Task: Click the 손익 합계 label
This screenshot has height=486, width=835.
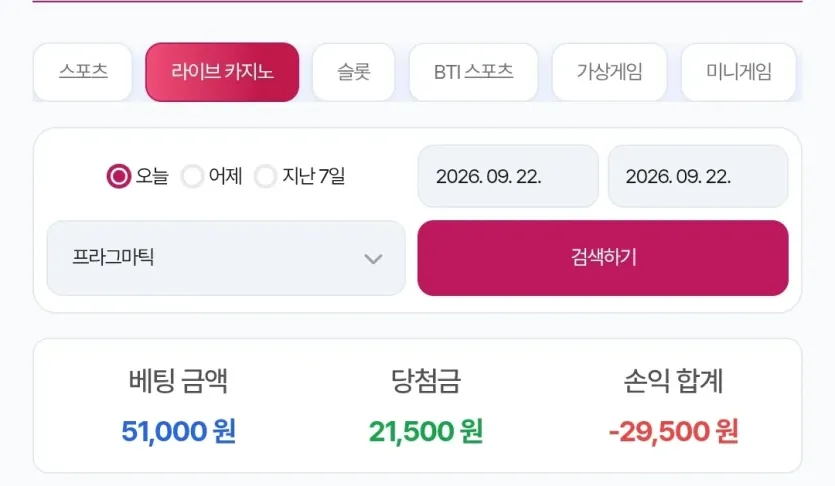Action: (673, 381)
